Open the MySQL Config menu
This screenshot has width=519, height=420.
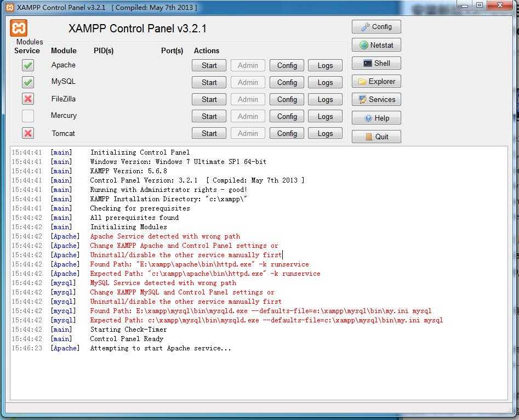287,82
